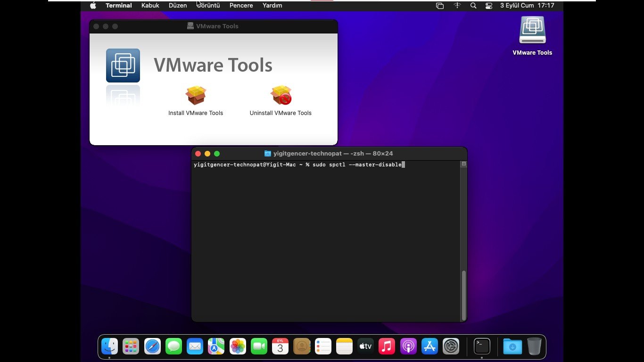Open the Düzen menu
Image resolution: width=644 pixels, height=362 pixels.
pyautogui.click(x=178, y=6)
